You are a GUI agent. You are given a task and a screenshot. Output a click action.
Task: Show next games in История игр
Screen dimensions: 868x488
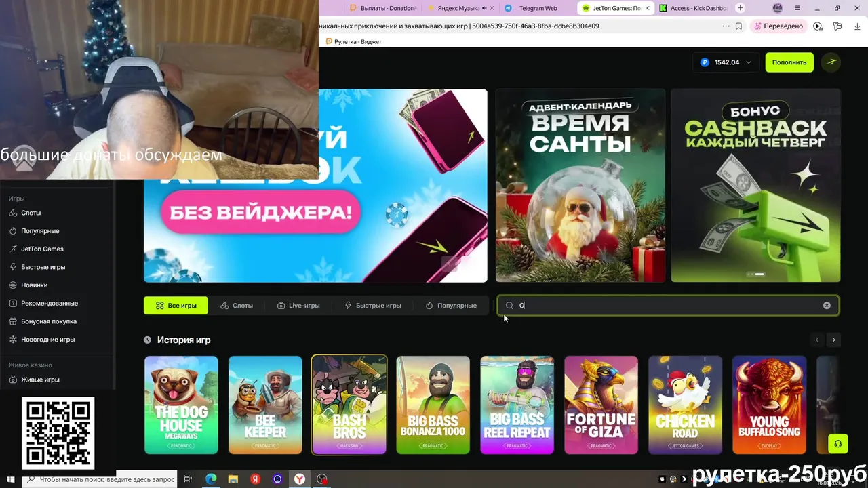(x=833, y=340)
